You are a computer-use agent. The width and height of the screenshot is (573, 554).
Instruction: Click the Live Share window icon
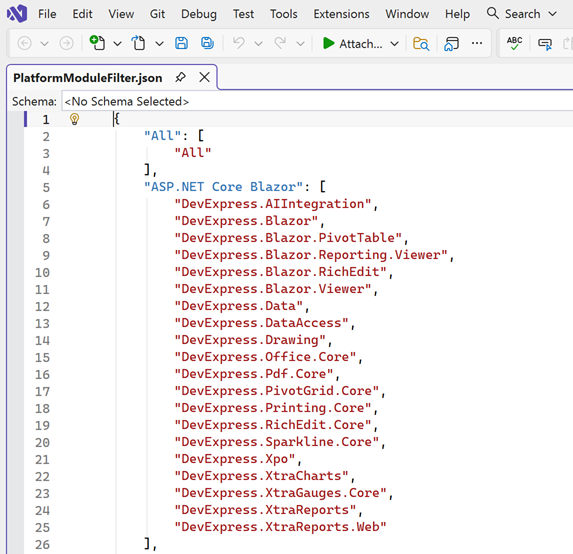(451, 43)
